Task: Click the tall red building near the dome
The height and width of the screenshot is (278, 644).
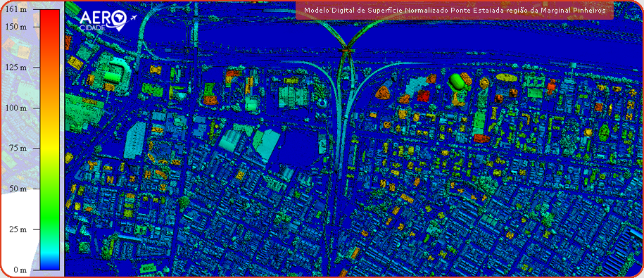Action: pyautogui.click(x=423, y=96)
